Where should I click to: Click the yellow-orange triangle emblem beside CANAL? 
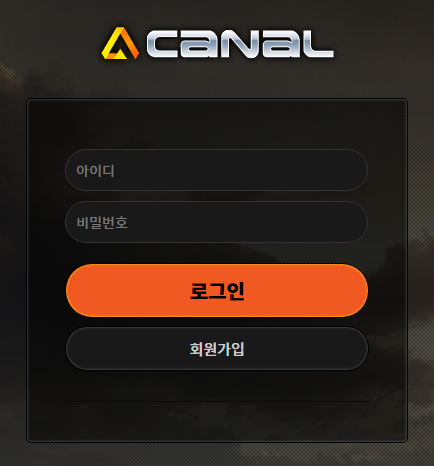(x=120, y=43)
